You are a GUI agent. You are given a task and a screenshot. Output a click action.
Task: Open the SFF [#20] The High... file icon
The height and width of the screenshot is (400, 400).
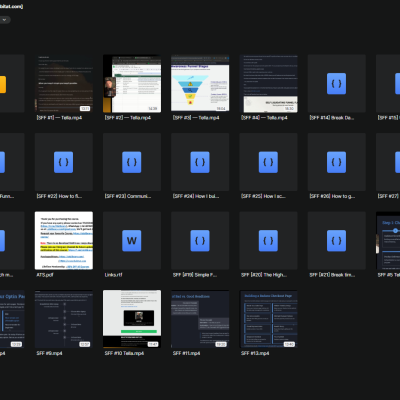pos(268,241)
